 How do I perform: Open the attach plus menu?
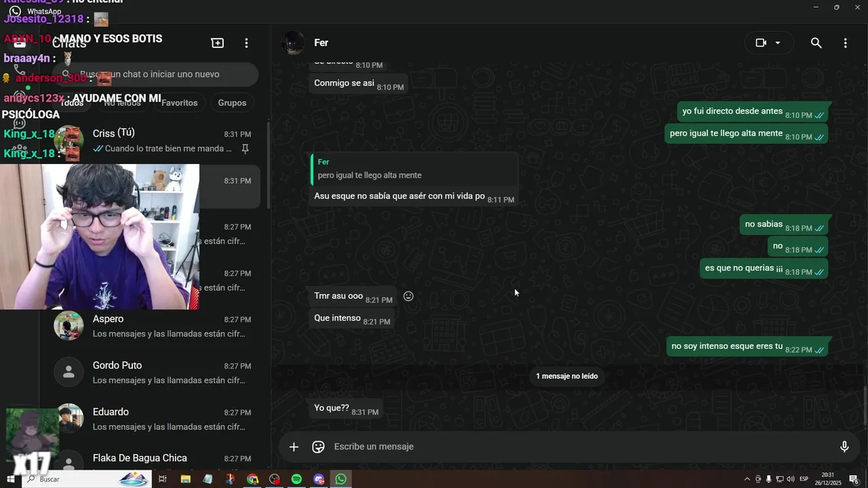pyautogui.click(x=294, y=447)
